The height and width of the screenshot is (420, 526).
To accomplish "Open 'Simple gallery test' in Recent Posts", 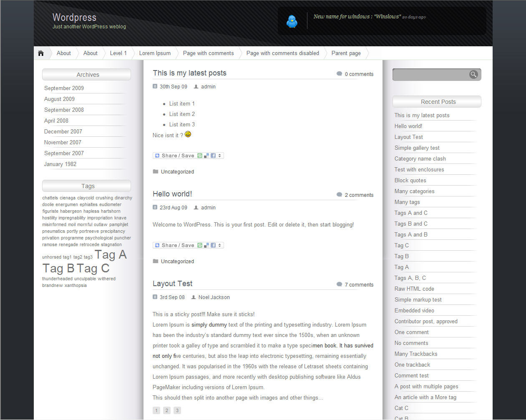I will pyautogui.click(x=417, y=148).
